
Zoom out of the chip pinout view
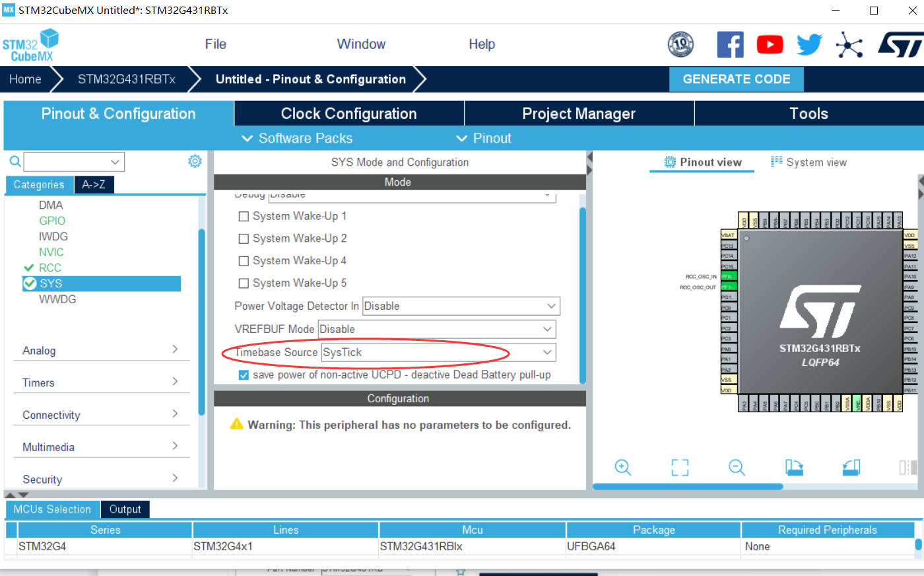(737, 468)
